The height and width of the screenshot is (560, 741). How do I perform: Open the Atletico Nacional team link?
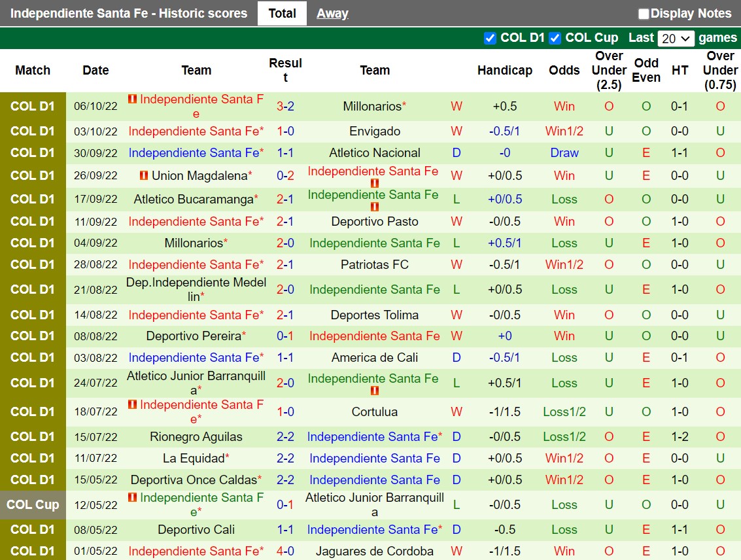tap(375, 152)
